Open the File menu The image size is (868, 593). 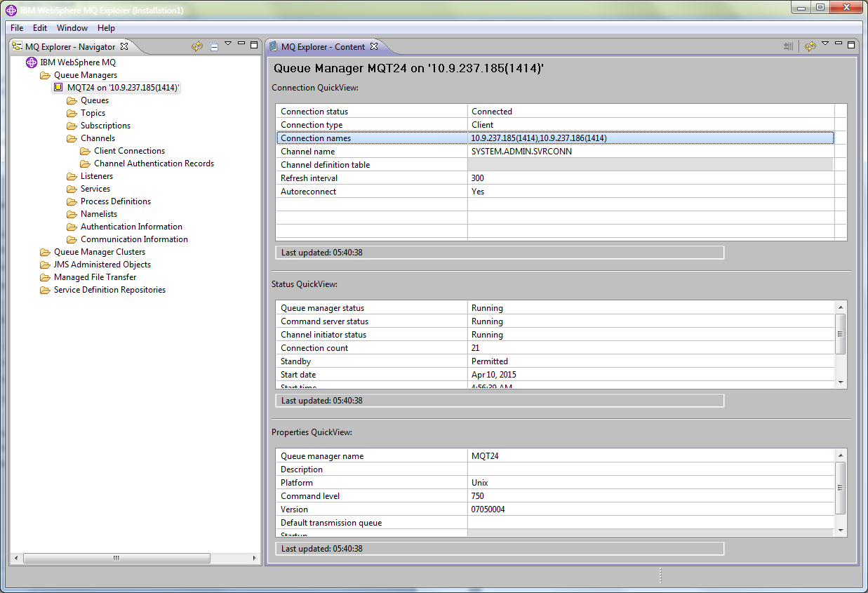(x=17, y=28)
